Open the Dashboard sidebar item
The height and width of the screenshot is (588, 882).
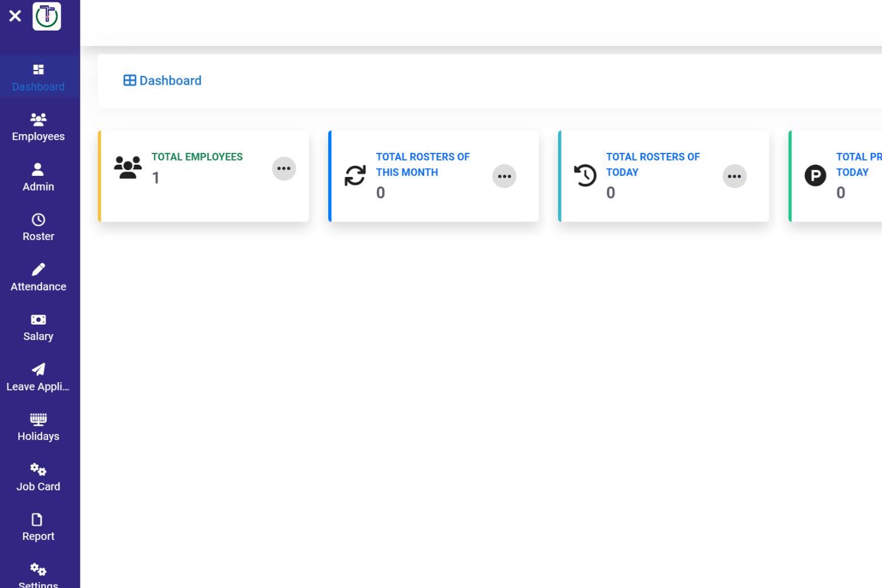coord(39,78)
